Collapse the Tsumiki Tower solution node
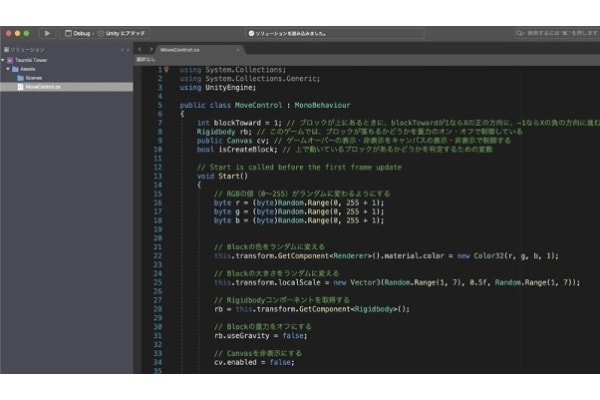This screenshot has width=600, height=400. pyautogui.click(x=3, y=60)
